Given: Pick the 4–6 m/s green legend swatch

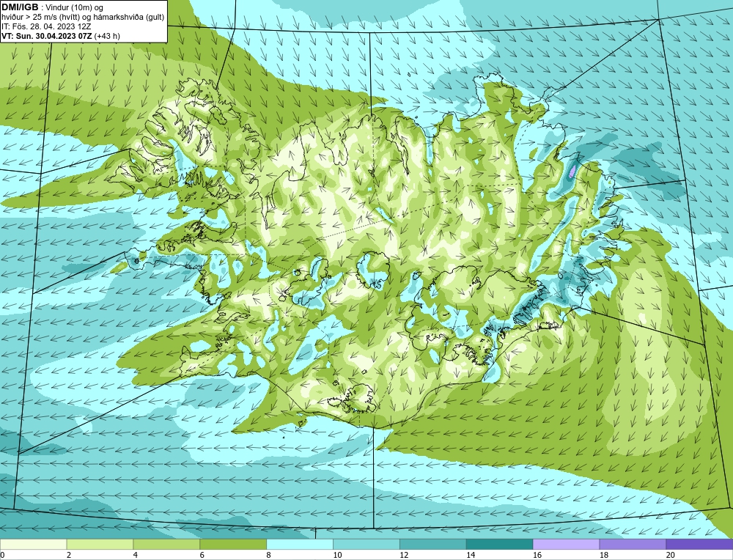Looking at the screenshot, I should pos(166,544).
